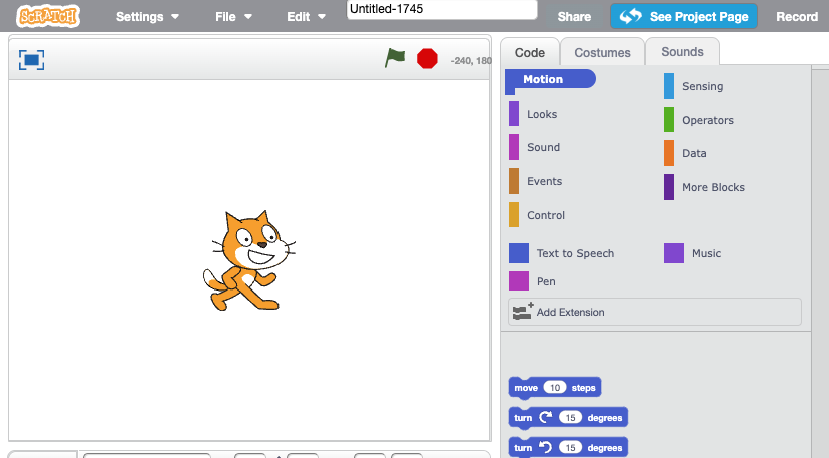Click the 15 value in turn counterclockwise block

click(x=570, y=447)
